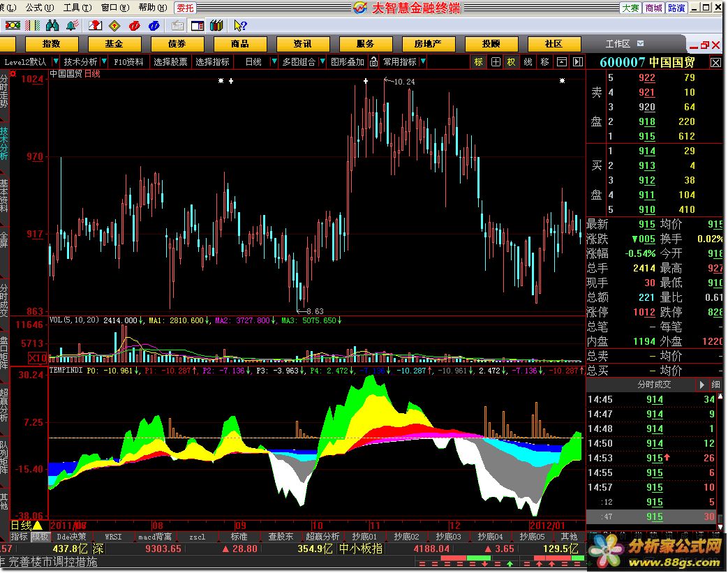
Task: Click the red circular info icon
Action: [135, 26]
